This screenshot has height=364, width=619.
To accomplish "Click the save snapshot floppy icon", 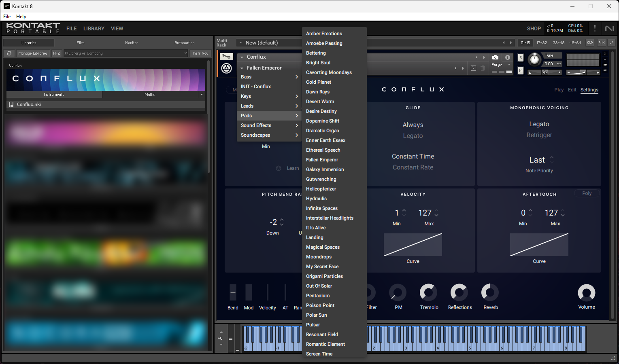I will (x=473, y=68).
